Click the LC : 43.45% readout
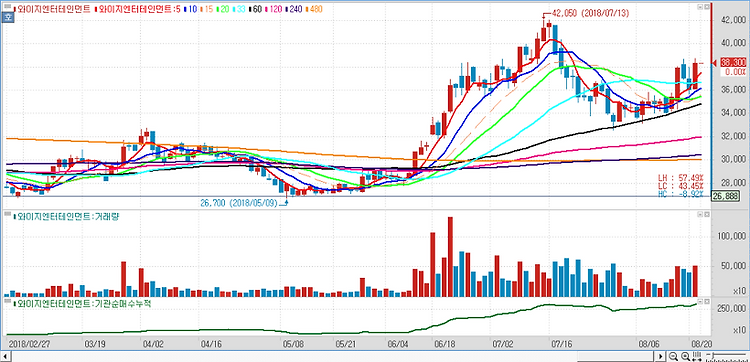The image size is (750, 362). pyautogui.click(x=681, y=186)
